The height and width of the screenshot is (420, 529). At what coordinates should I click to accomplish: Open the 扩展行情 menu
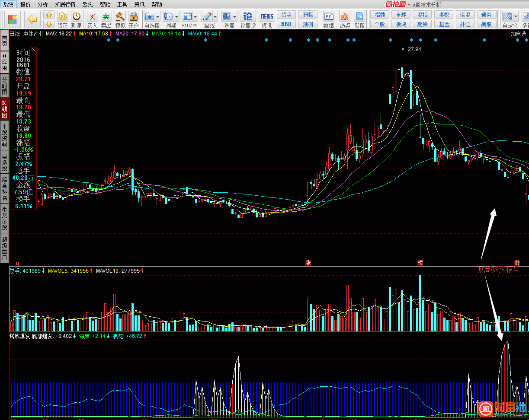65,4
